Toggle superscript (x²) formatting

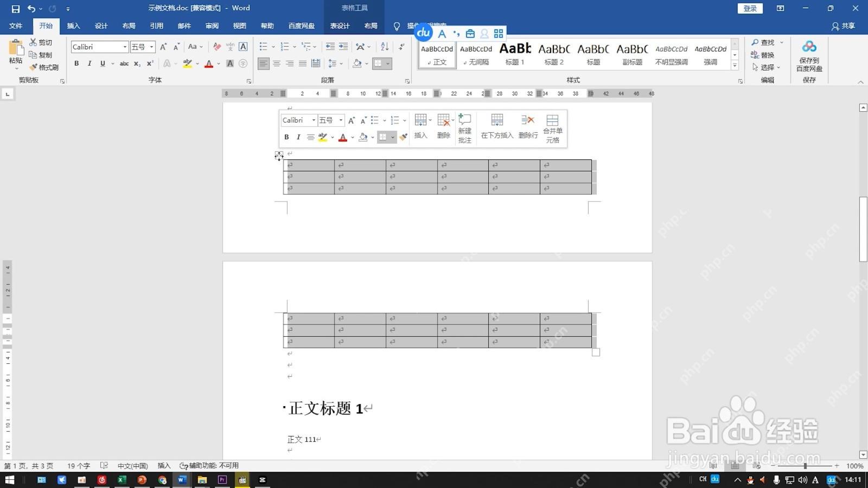pyautogui.click(x=150, y=63)
